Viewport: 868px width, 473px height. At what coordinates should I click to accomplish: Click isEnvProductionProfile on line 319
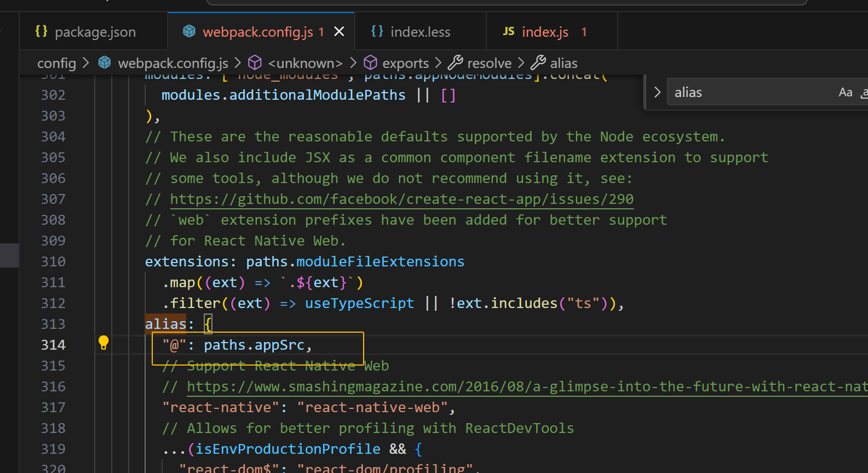(288, 449)
